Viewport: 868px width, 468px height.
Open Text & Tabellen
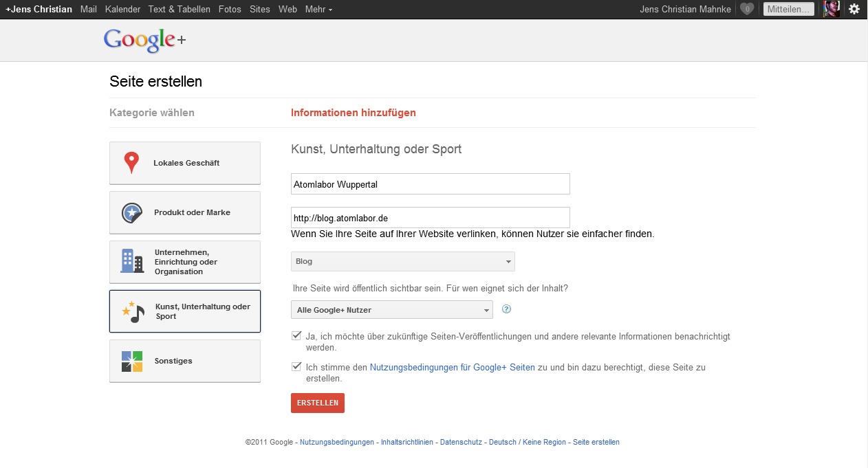pos(180,9)
